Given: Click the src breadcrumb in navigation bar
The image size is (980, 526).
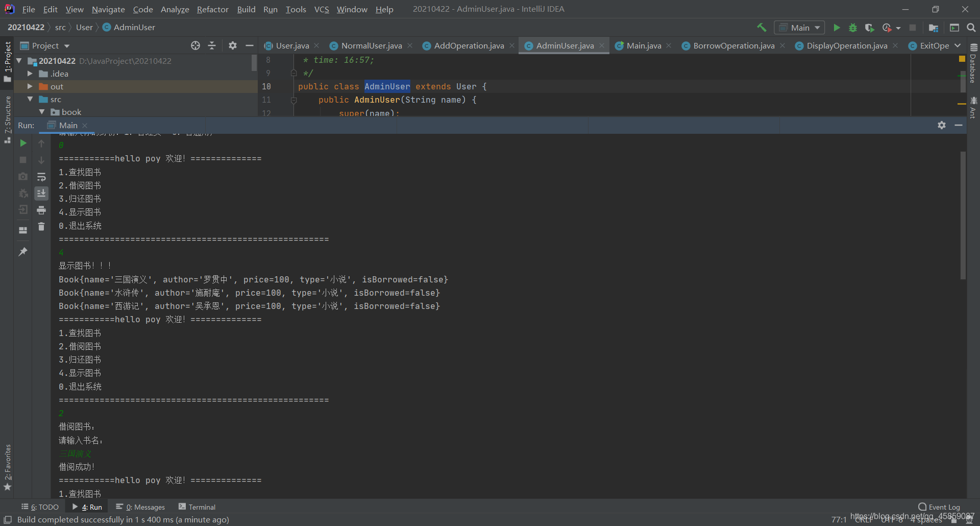Looking at the screenshot, I should click(x=60, y=28).
